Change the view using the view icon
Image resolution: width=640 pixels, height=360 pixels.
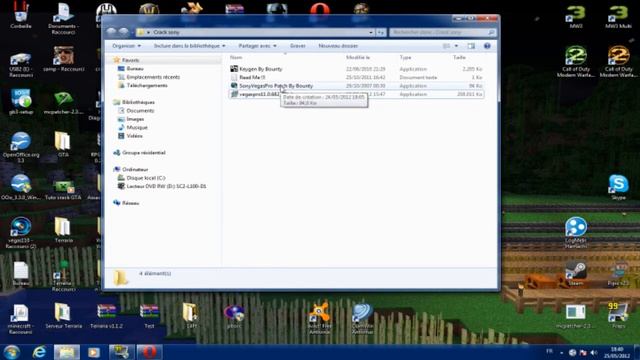pyautogui.click(x=447, y=46)
